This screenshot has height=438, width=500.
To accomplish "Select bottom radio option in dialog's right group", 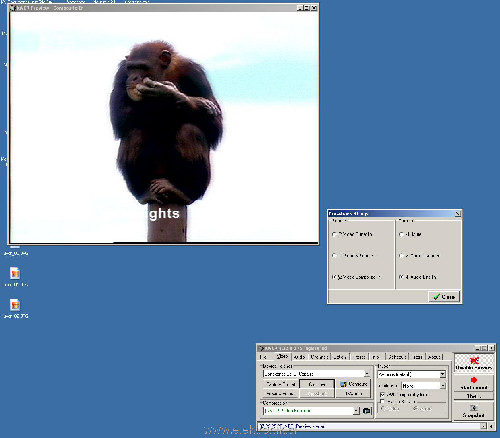I will 402,277.
